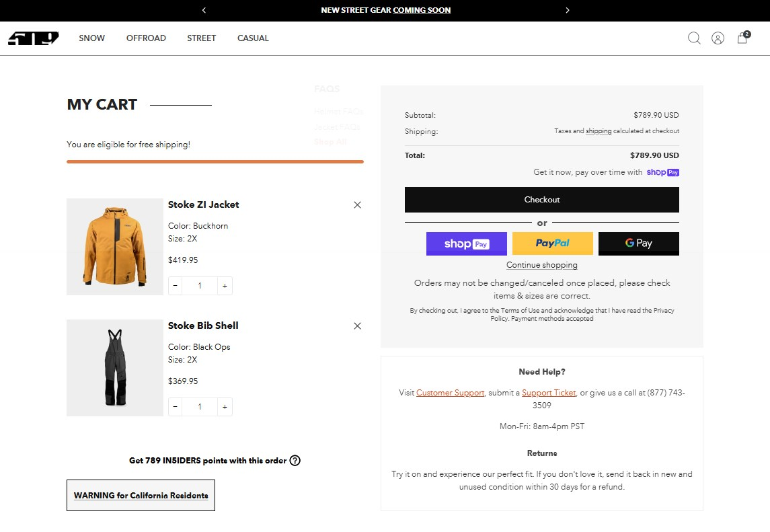Remove Stoke Bib Shell from cart
Viewport: 770px width, 532px height.
coord(358,326)
